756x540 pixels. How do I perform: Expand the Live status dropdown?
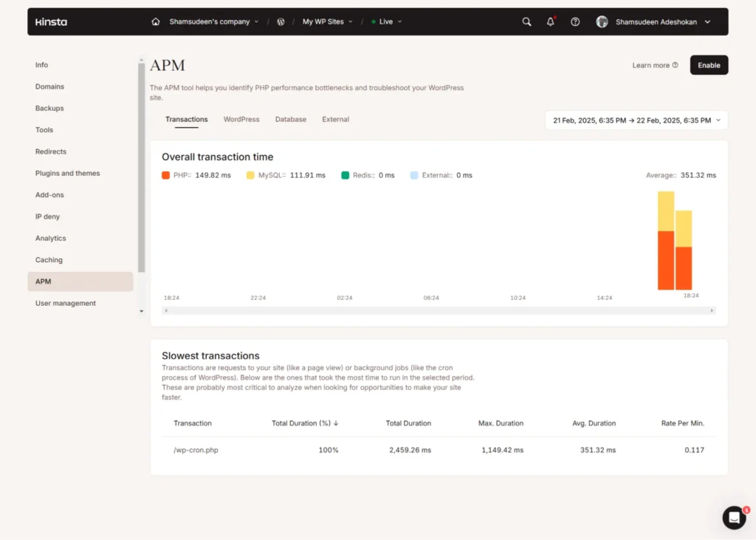point(385,21)
